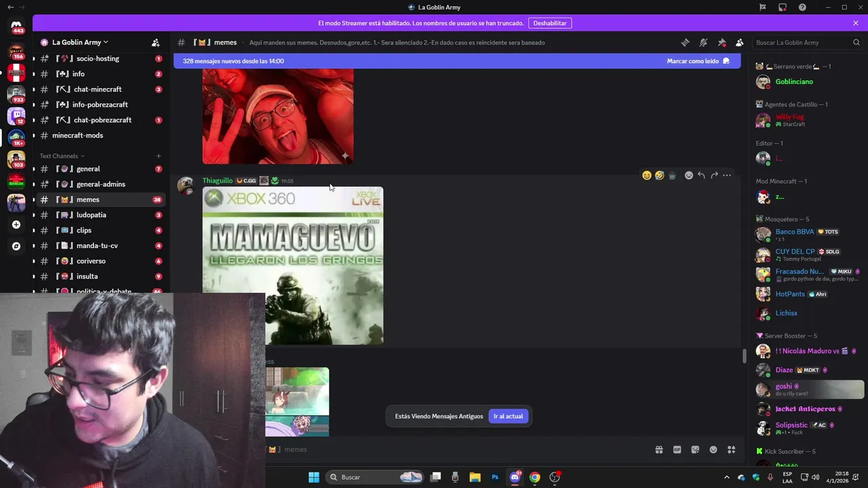Open the general-admins channel
The width and height of the screenshot is (868, 488).
[100, 184]
